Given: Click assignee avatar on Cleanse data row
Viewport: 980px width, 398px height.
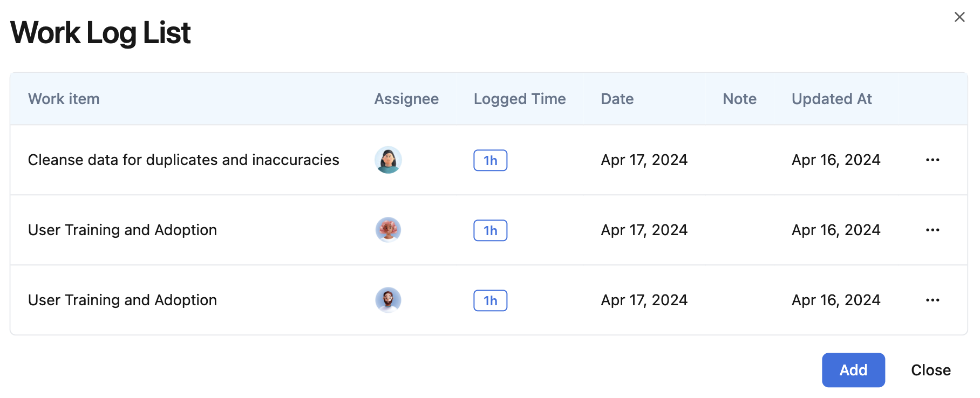Looking at the screenshot, I should [x=388, y=160].
